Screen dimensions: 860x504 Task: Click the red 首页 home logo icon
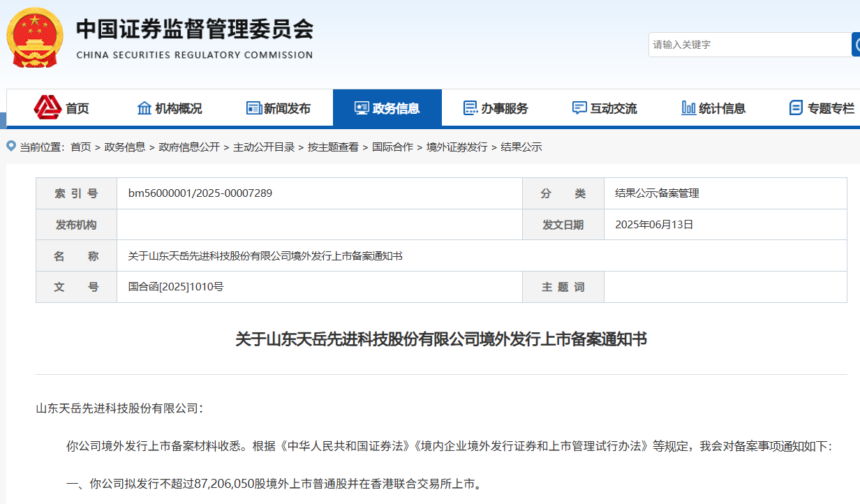coord(48,108)
